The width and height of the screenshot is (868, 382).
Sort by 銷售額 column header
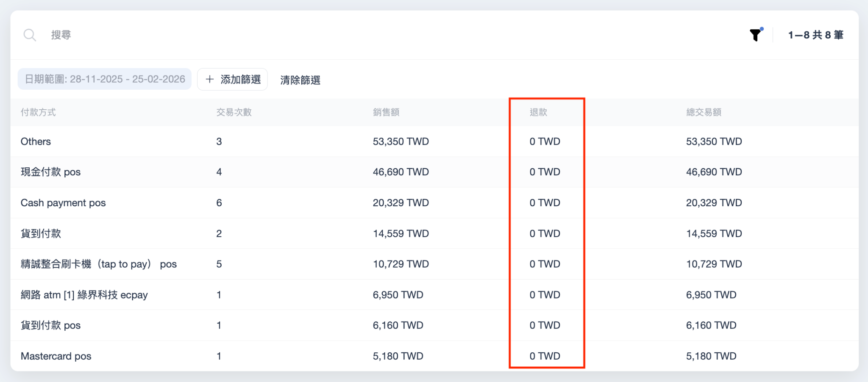386,112
